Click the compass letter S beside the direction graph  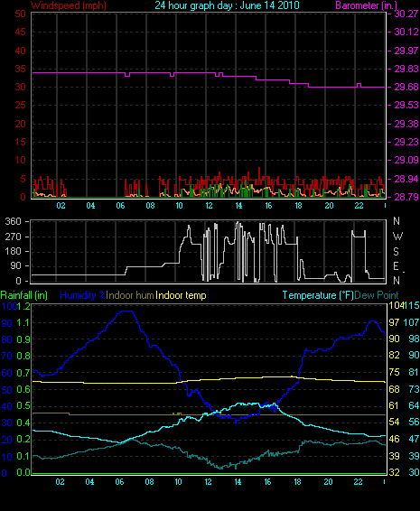[396, 251]
